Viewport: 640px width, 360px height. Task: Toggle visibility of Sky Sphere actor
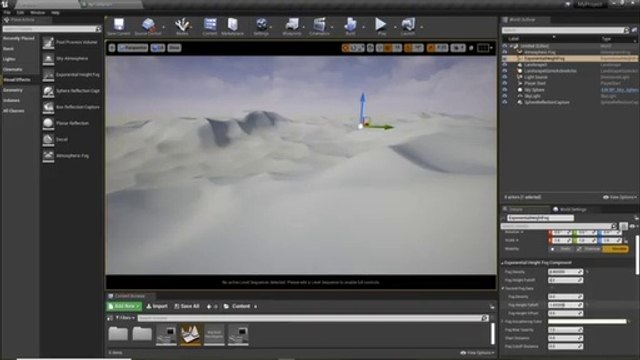505,90
